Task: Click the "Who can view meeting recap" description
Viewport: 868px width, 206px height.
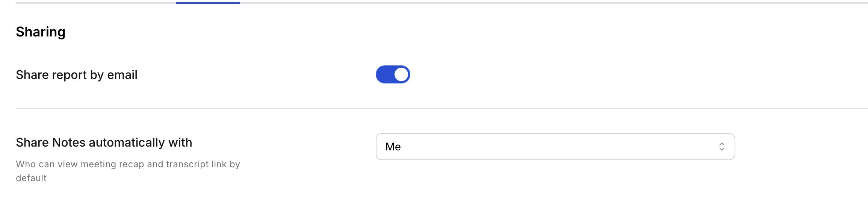Action: tap(128, 164)
